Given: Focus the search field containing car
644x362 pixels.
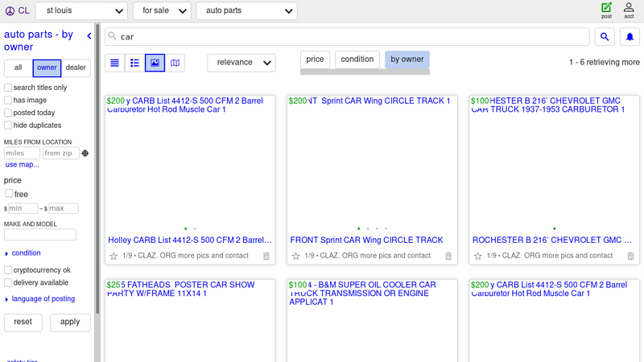Looking at the screenshot, I should pos(347,37).
